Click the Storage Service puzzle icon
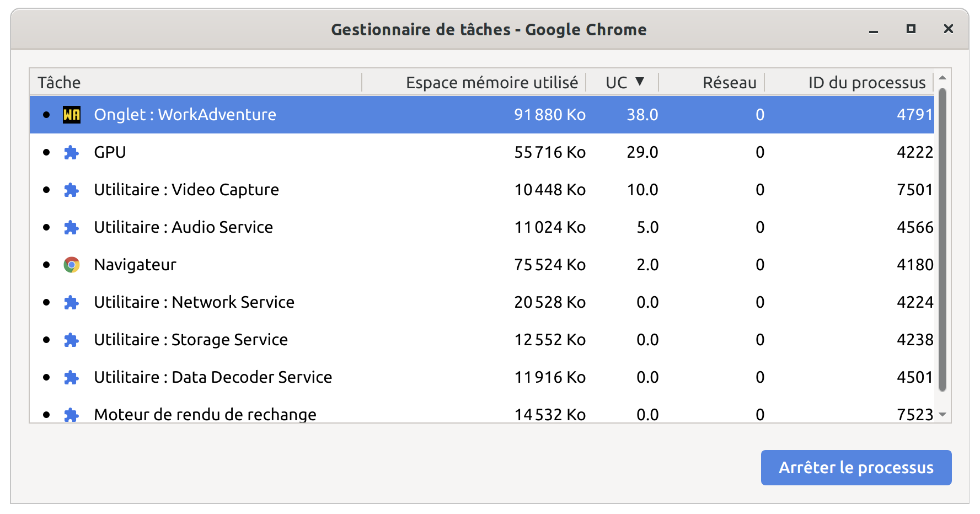 click(71, 340)
